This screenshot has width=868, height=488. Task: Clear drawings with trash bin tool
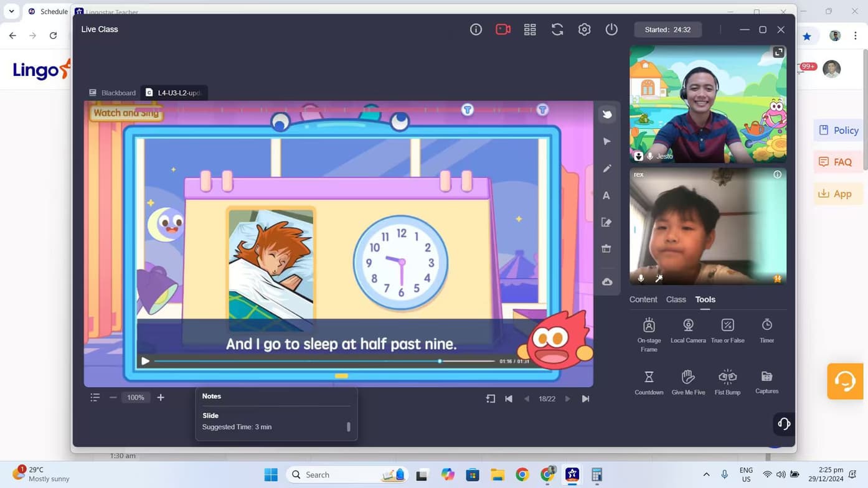coord(606,249)
